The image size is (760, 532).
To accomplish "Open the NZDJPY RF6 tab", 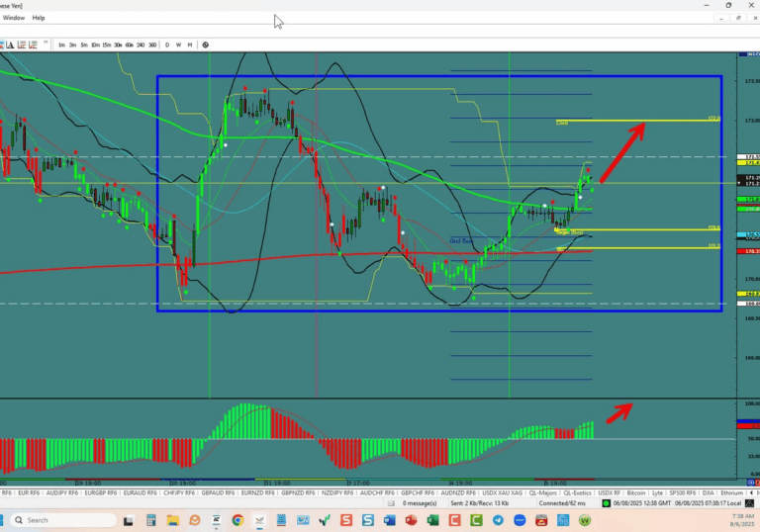I will click(x=337, y=493).
